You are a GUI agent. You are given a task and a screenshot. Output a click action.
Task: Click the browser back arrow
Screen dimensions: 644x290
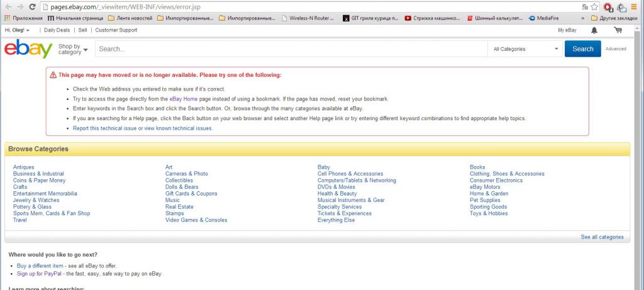click(x=8, y=7)
